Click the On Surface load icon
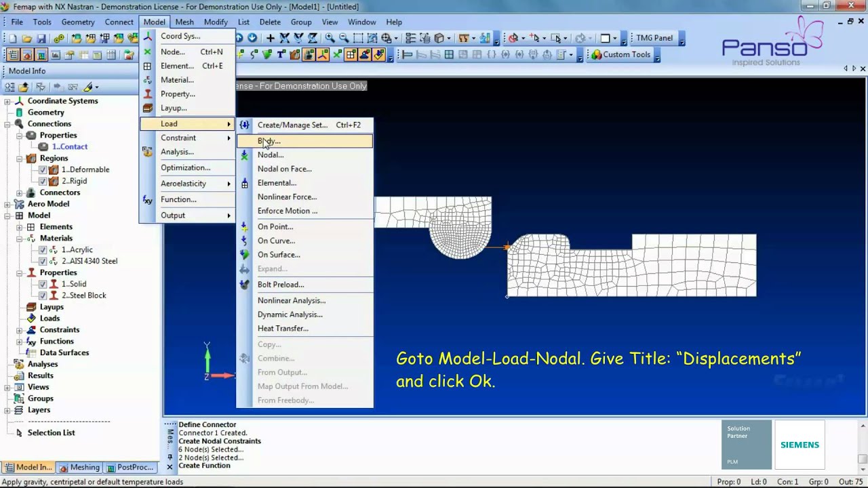The width and height of the screenshot is (868, 488). (x=245, y=255)
